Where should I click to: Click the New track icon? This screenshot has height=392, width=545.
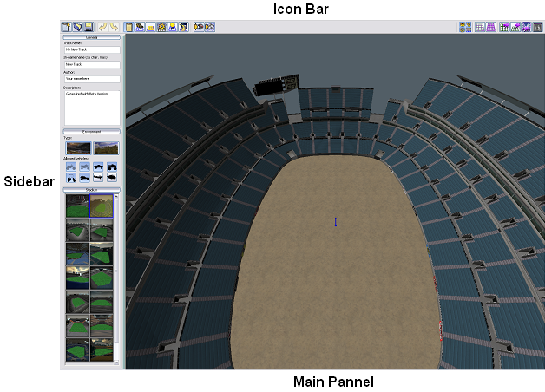pyautogui.click(x=66, y=27)
